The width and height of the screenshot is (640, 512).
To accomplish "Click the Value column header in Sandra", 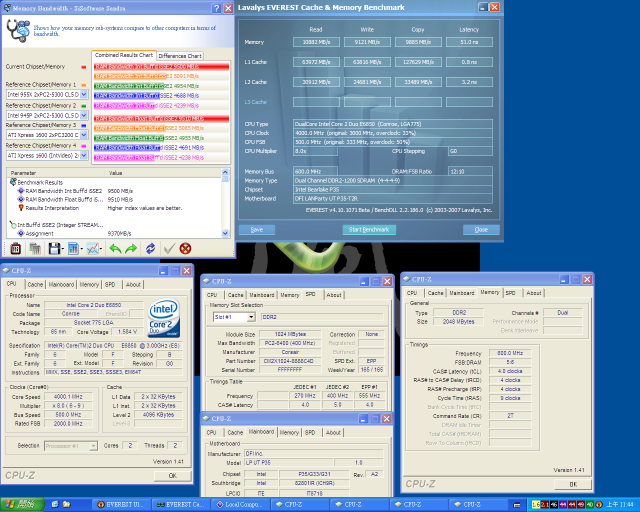I will (163, 173).
